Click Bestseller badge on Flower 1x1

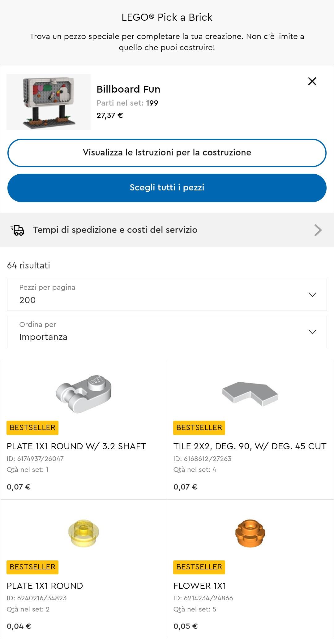199,567
